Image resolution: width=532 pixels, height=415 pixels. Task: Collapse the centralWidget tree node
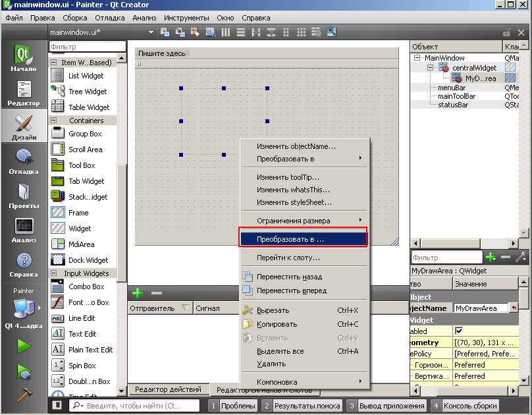pyautogui.click(x=430, y=68)
